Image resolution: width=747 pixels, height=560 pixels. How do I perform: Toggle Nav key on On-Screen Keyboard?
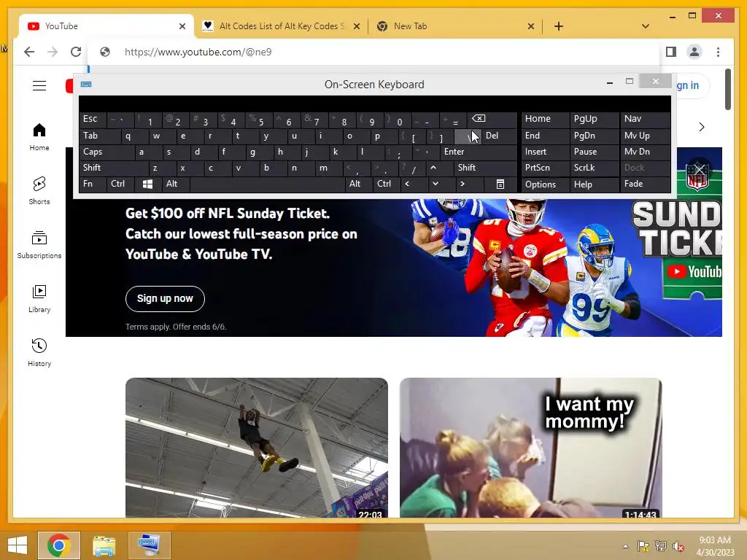(x=645, y=119)
